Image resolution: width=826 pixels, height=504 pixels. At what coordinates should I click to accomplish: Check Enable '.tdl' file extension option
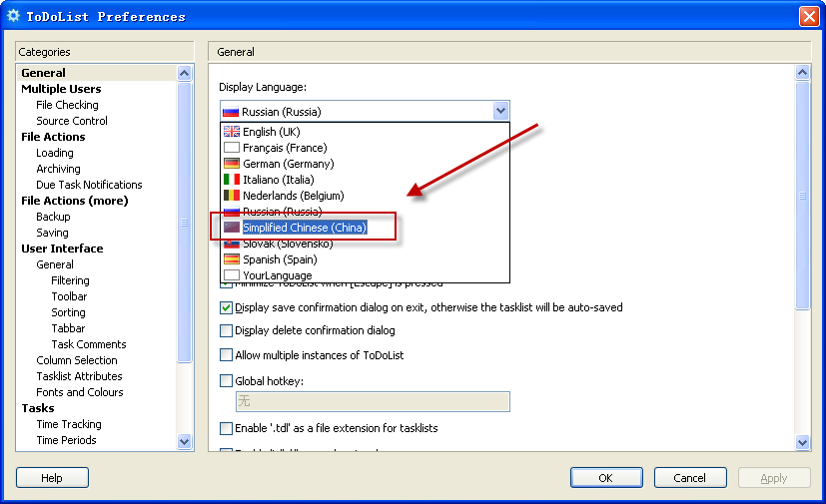click(226, 428)
